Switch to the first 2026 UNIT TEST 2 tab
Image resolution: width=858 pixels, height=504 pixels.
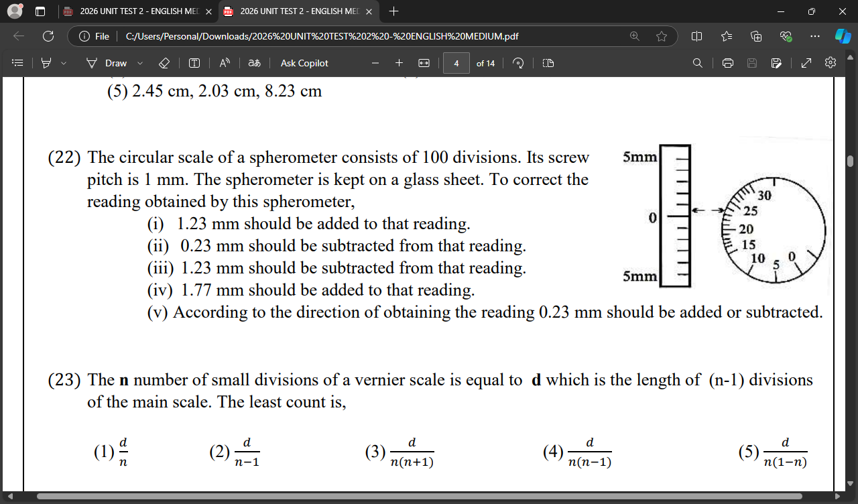(137, 11)
